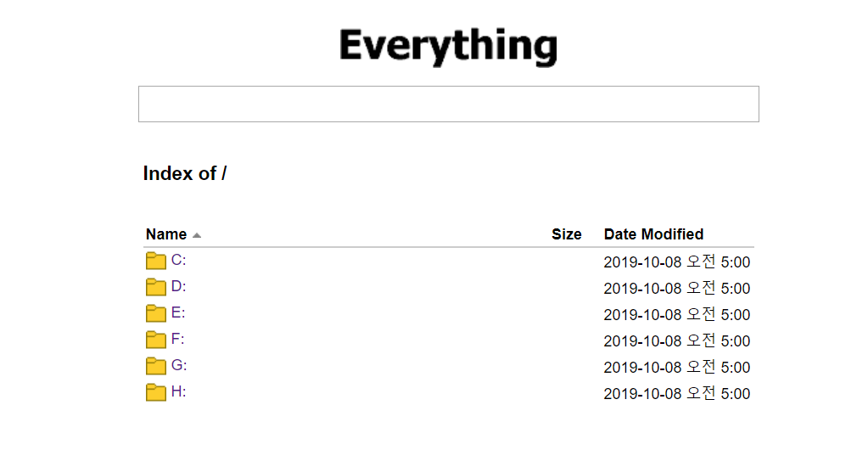The height and width of the screenshot is (467, 868).
Task: Click the folder icon beside F:
Action: [155, 340]
